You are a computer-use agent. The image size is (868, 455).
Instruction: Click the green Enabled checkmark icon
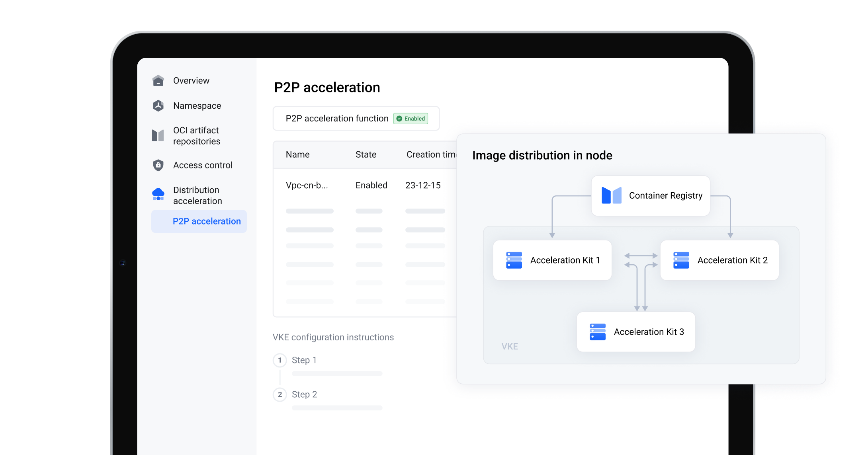[399, 119]
